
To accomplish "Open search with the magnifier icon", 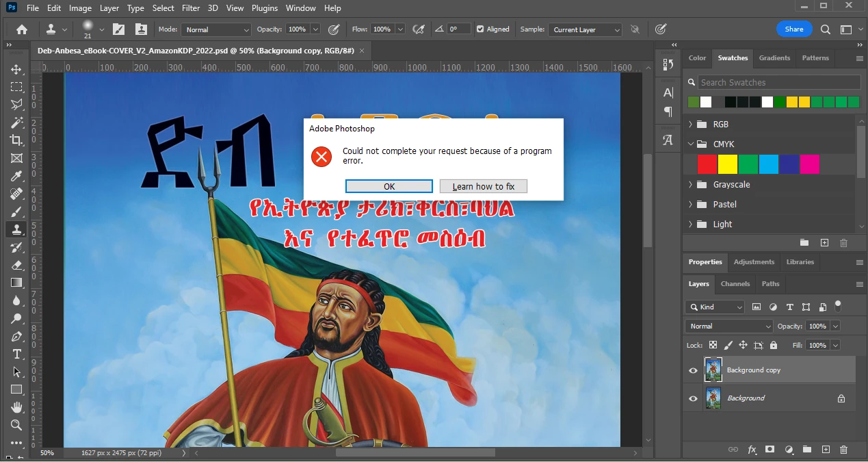I will [x=826, y=29].
